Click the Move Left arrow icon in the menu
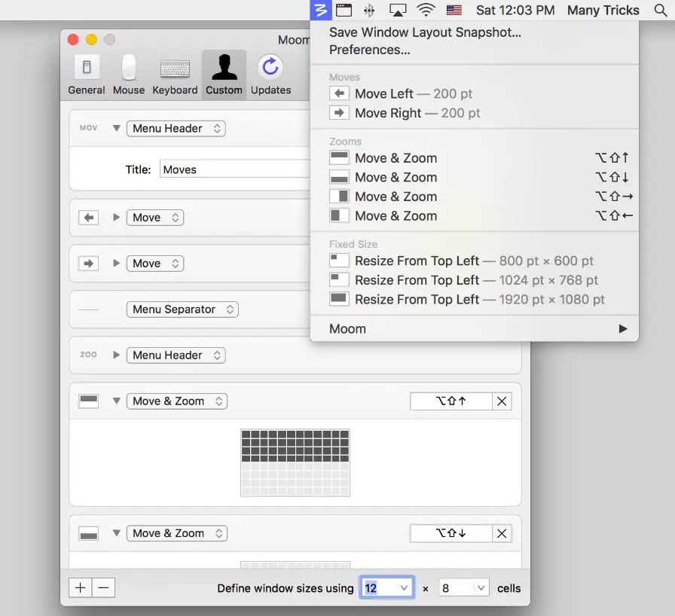Image resolution: width=675 pixels, height=616 pixels. point(339,93)
